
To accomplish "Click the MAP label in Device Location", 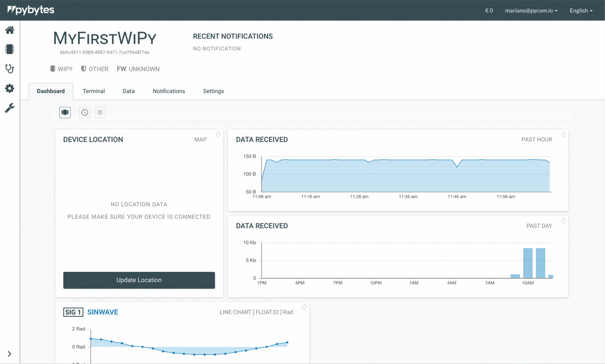I will click(200, 140).
